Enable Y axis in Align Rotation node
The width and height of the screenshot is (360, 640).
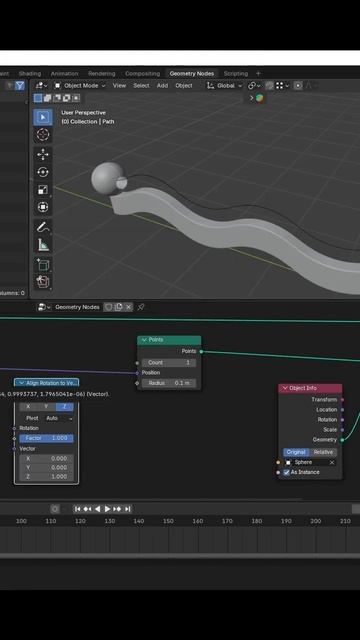click(46, 407)
